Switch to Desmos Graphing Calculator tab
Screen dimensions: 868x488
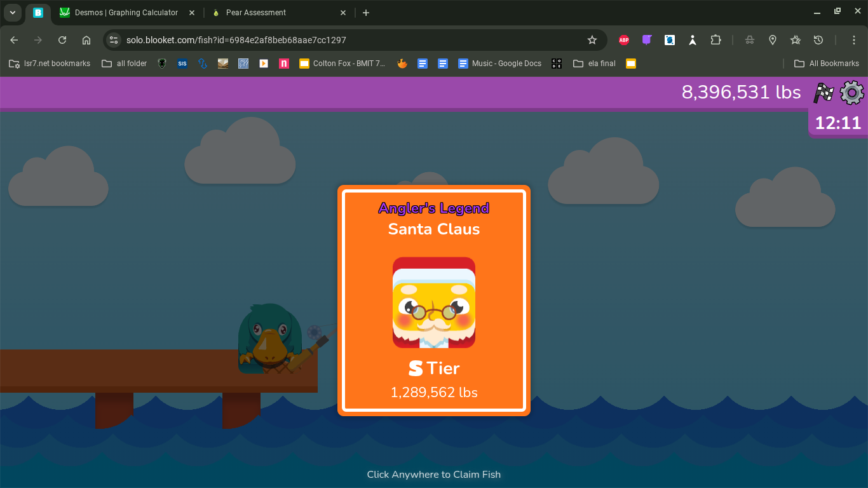pyautogui.click(x=126, y=13)
